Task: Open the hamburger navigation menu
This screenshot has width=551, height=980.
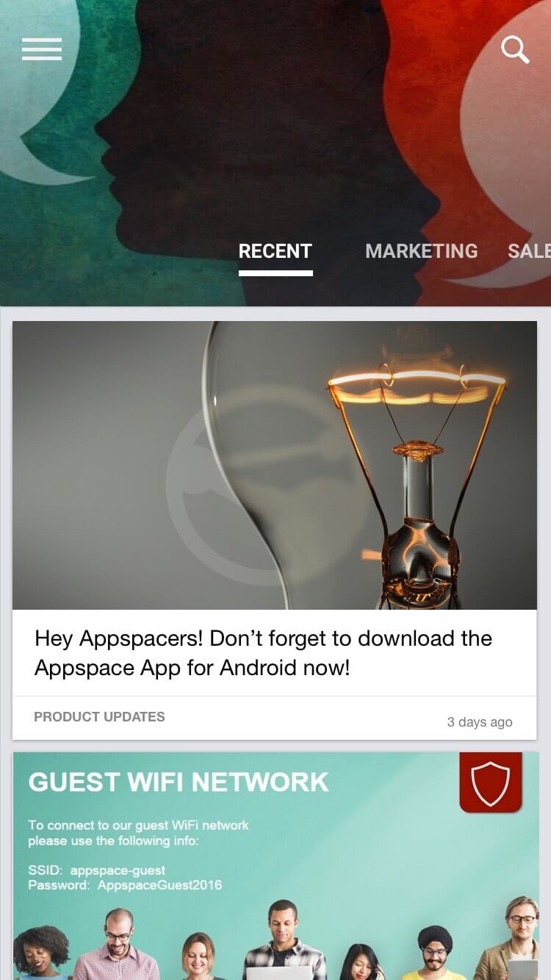Action: [42, 49]
